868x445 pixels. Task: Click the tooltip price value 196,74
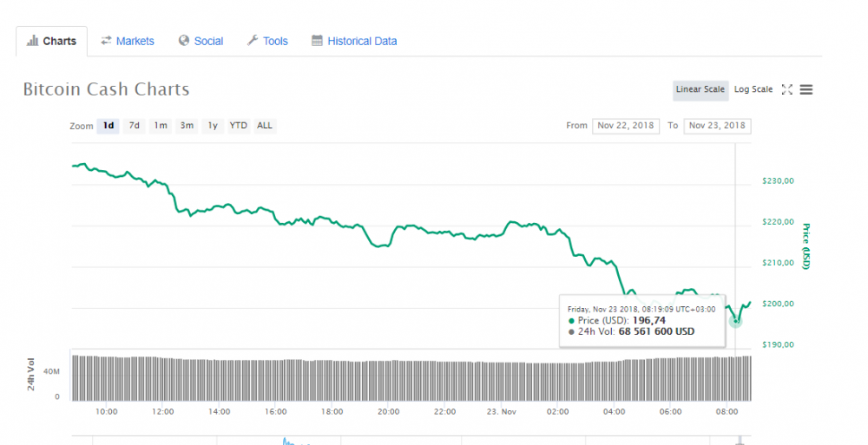[x=648, y=320]
